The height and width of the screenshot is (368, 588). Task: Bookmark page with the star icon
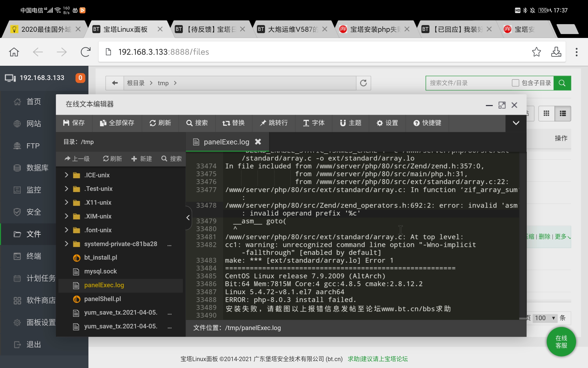coord(536,52)
